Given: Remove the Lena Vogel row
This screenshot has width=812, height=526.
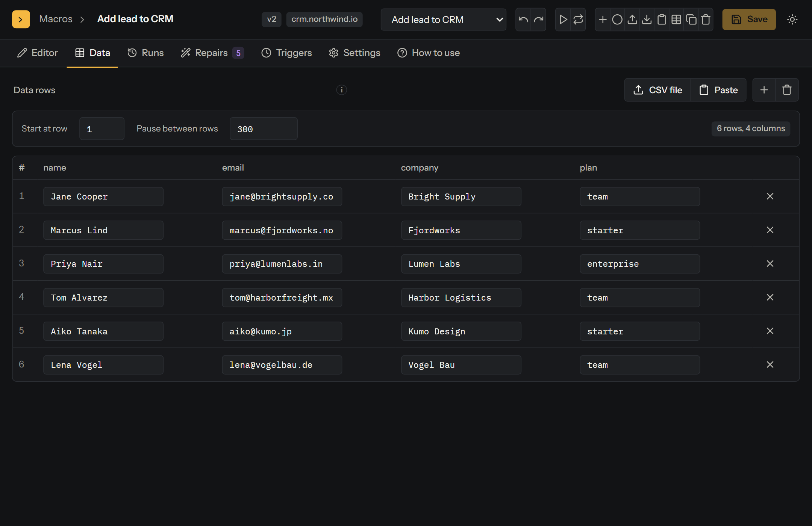Looking at the screenshot, I should [770, 364].
